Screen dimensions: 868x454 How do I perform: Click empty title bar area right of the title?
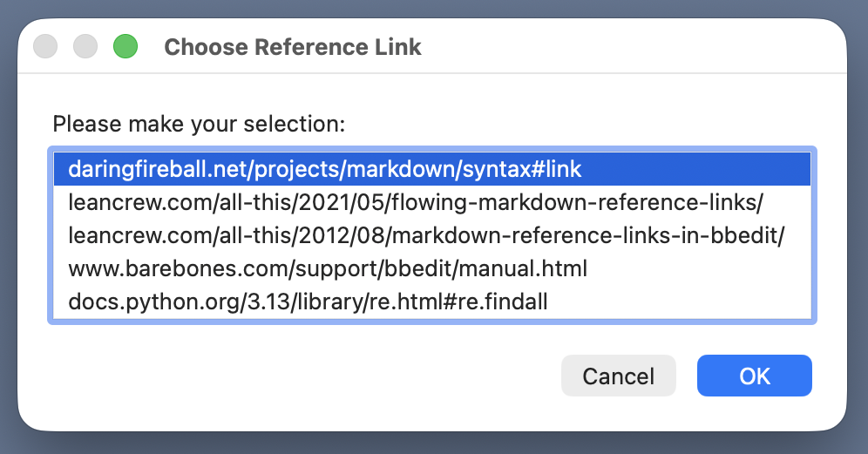(x=627, y=47)
